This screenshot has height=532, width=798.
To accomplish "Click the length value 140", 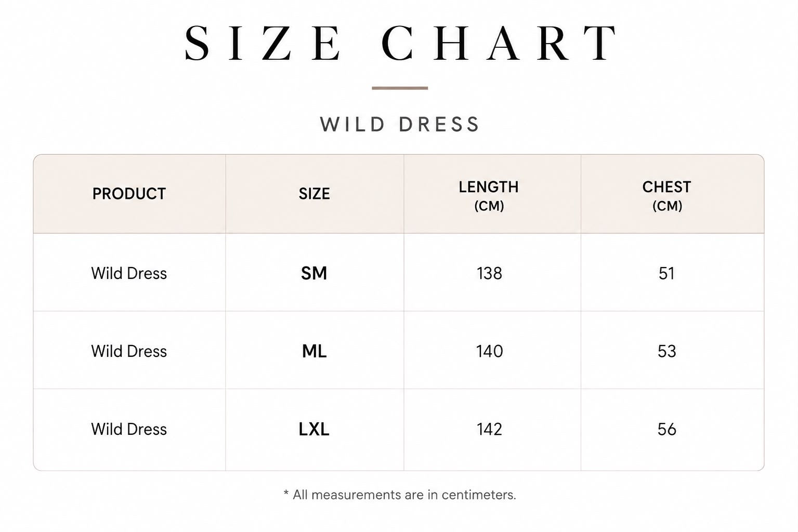I will (x=489, y=351).
